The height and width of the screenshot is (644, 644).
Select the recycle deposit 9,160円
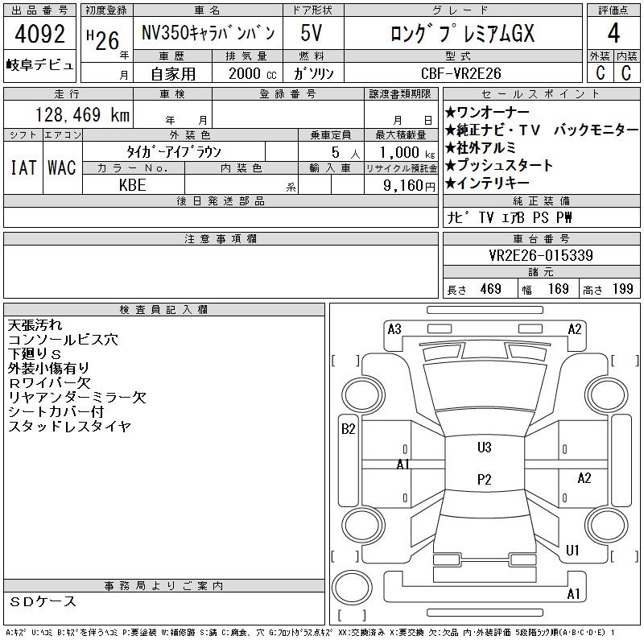pos(402,186)
